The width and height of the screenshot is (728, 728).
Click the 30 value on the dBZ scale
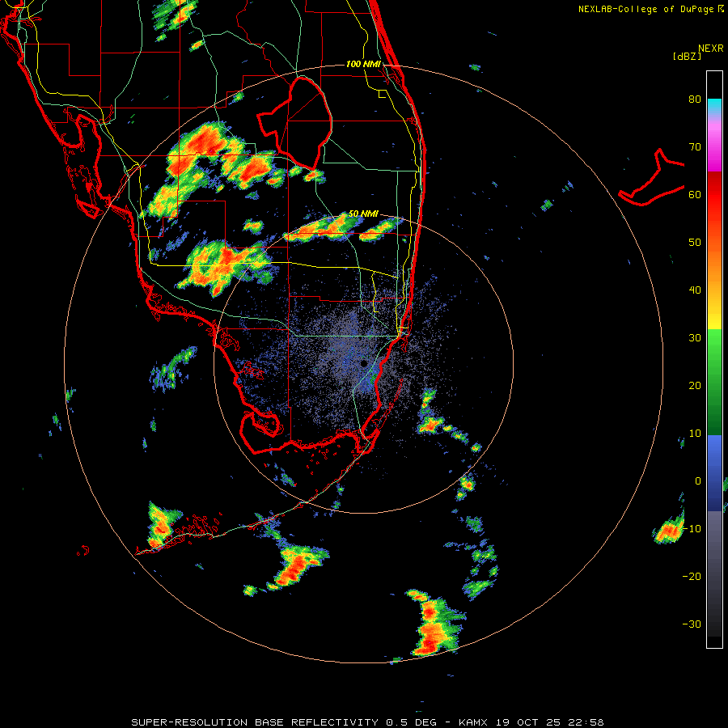click(x=695, y=338)
